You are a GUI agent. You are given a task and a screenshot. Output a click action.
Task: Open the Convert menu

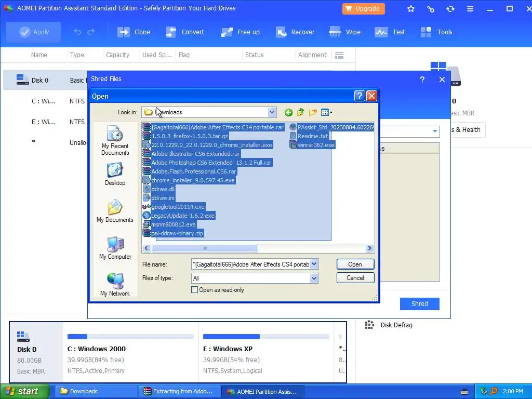tap(185, 32)
